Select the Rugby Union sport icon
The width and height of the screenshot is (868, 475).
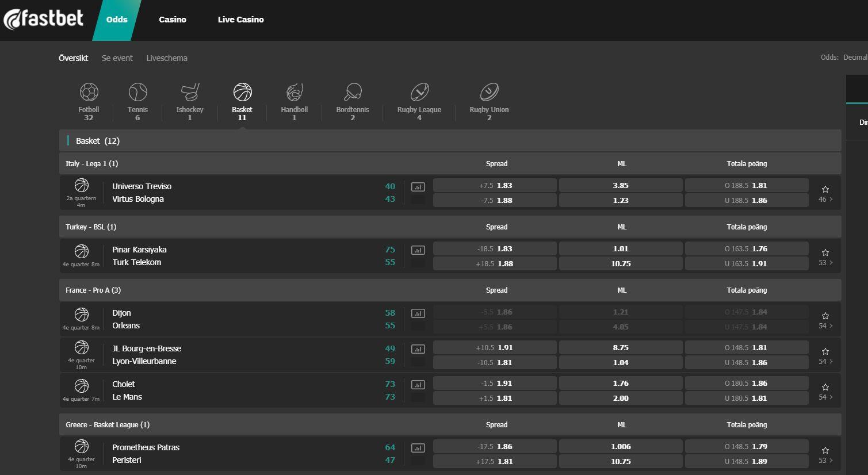[488, 92]
